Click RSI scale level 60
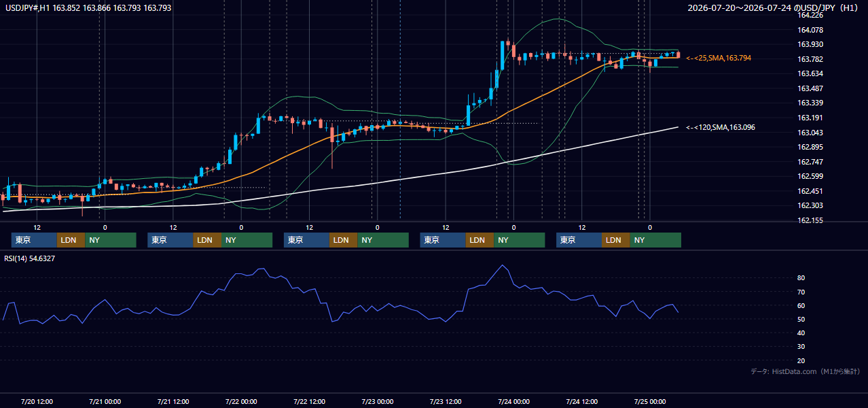This screenshot has width=868, height=408. (801, 305)
